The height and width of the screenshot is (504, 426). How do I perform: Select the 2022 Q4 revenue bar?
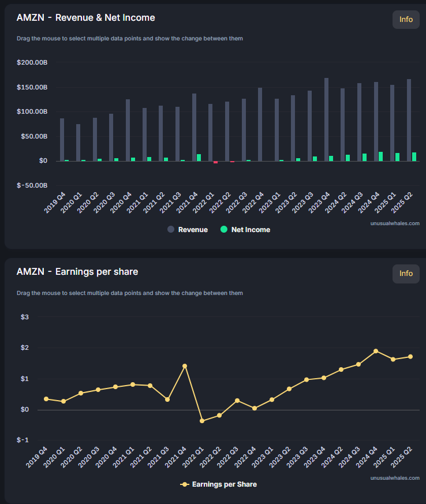coord(260,124)
